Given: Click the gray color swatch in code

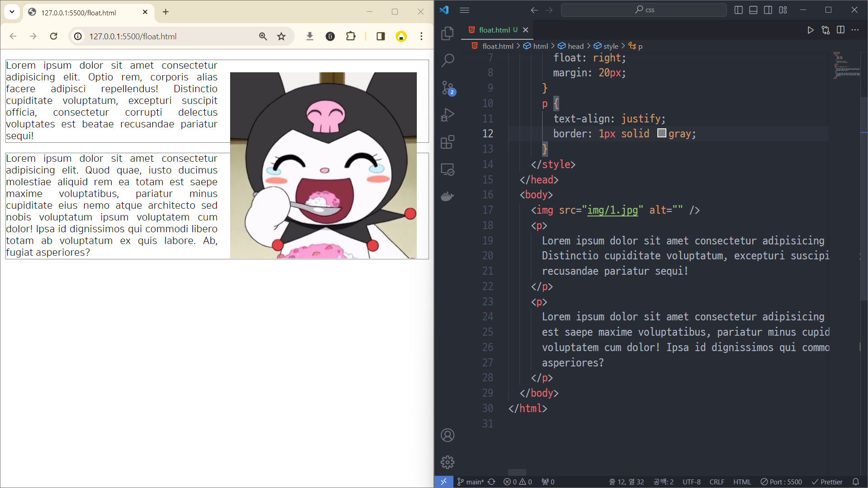Looking at the screenshot, I should (x=661, y=133).
